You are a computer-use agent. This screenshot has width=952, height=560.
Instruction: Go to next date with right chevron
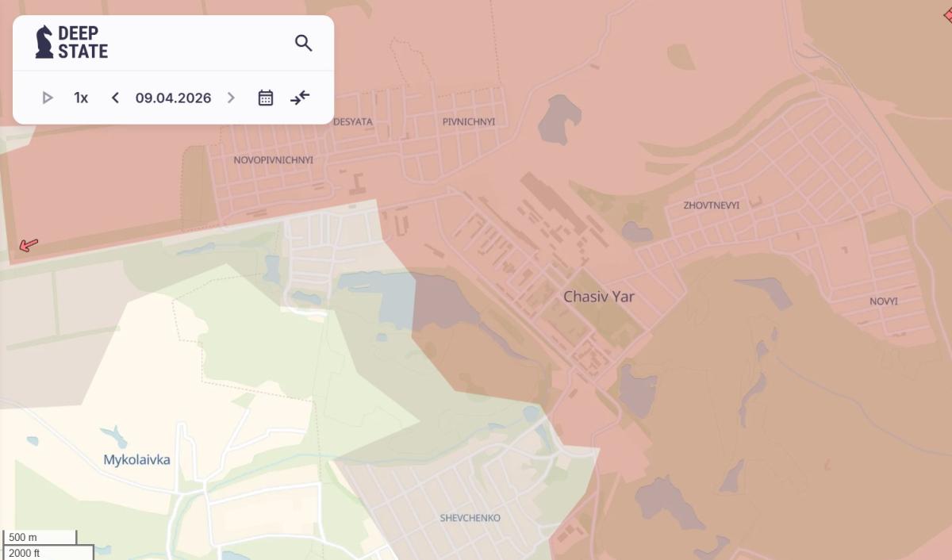pyautogui.click(x=231, y=98)
